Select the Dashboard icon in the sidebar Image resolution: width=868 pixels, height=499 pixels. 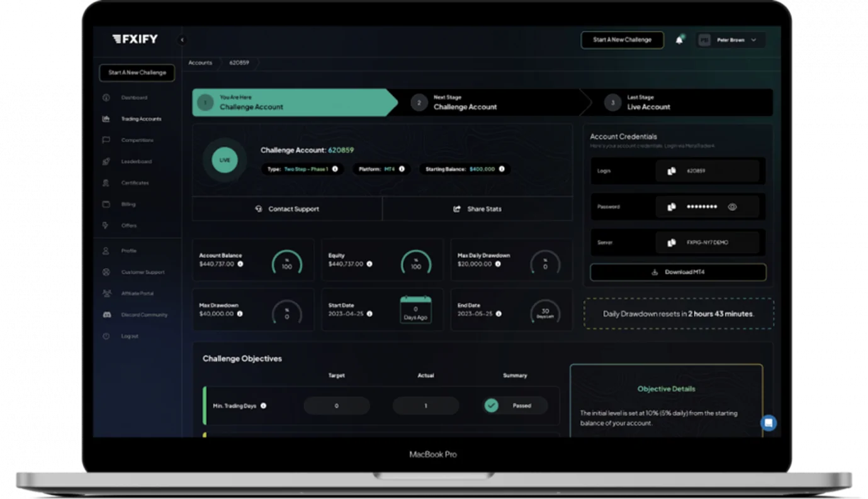pyautogui.click(x=106, y=98)
